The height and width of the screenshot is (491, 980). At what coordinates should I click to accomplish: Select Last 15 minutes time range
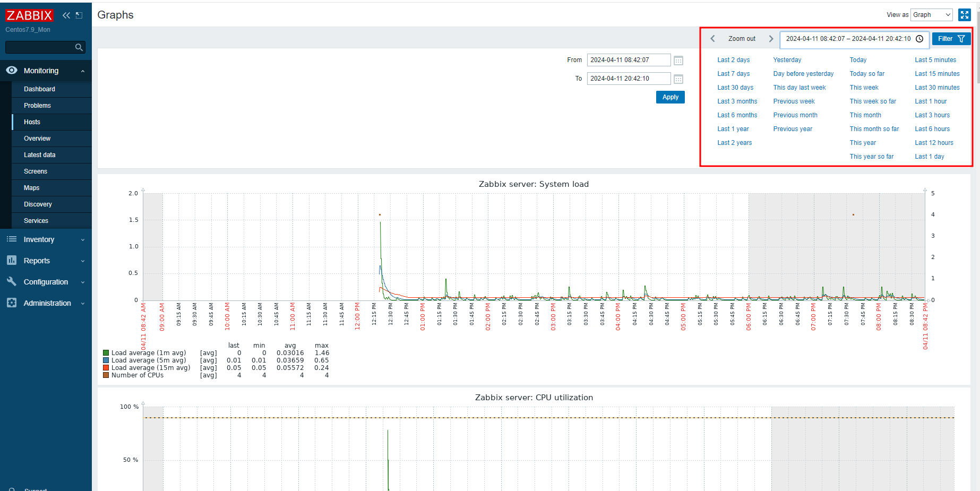pyautogui.click(x=937, y=74)
